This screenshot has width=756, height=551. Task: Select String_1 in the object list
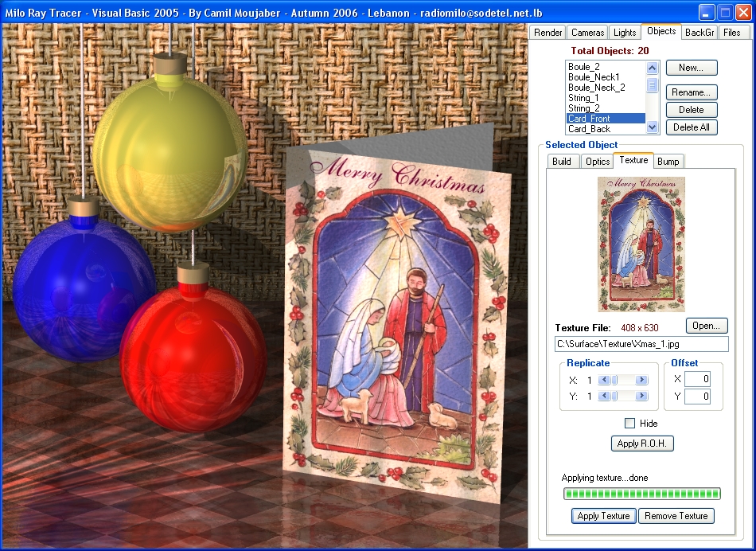tap(606, 98)
